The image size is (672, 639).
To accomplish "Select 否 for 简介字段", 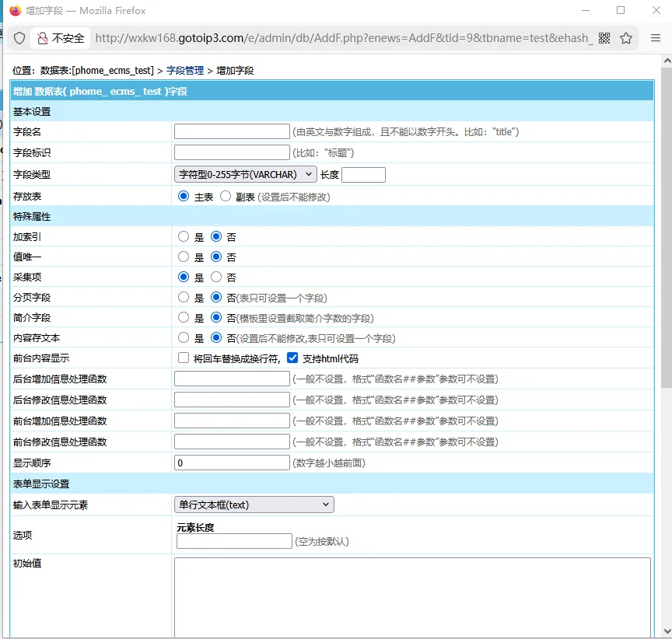I will (216, 317).
